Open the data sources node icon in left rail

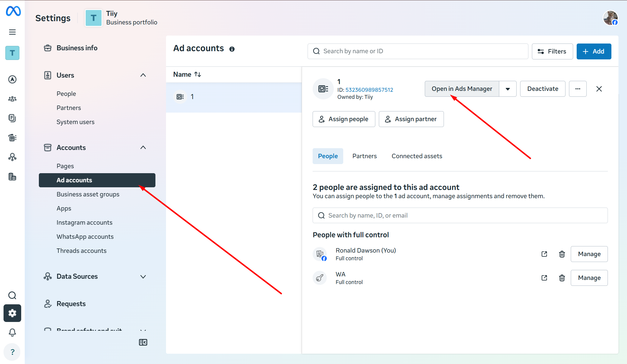pos(12,157)
